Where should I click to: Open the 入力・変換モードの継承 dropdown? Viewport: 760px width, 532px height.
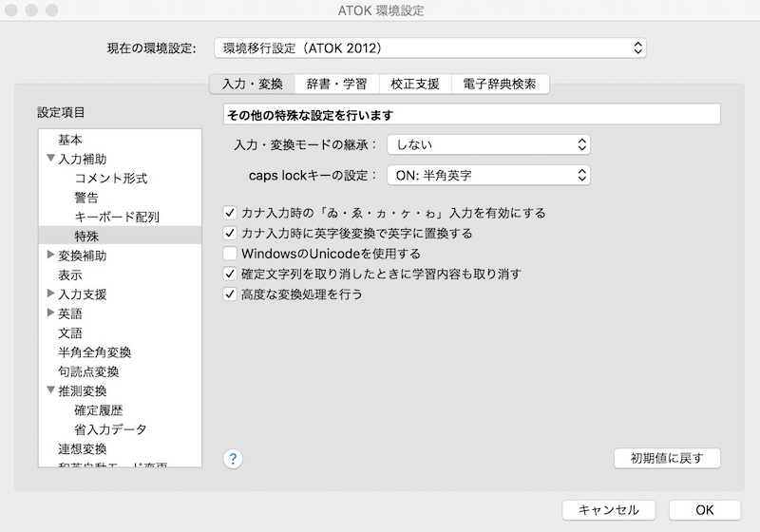coord(488,144)
